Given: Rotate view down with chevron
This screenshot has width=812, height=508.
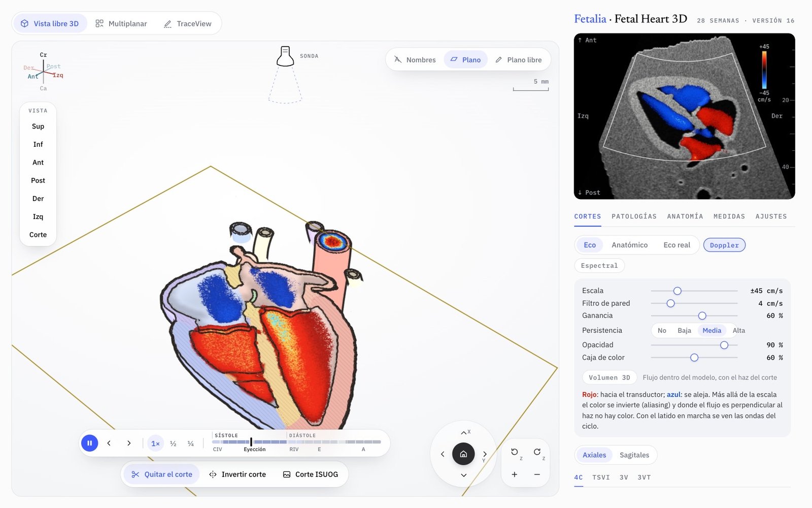Looking at the screenshot, I should pos(464,475).
